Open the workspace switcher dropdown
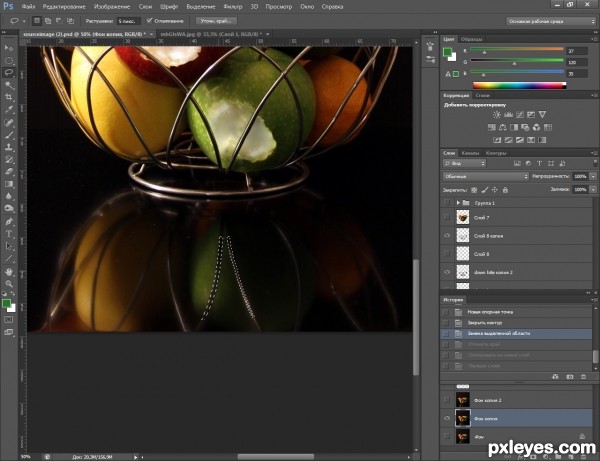Viewport: 600px width, 461px height. [551, 21]
